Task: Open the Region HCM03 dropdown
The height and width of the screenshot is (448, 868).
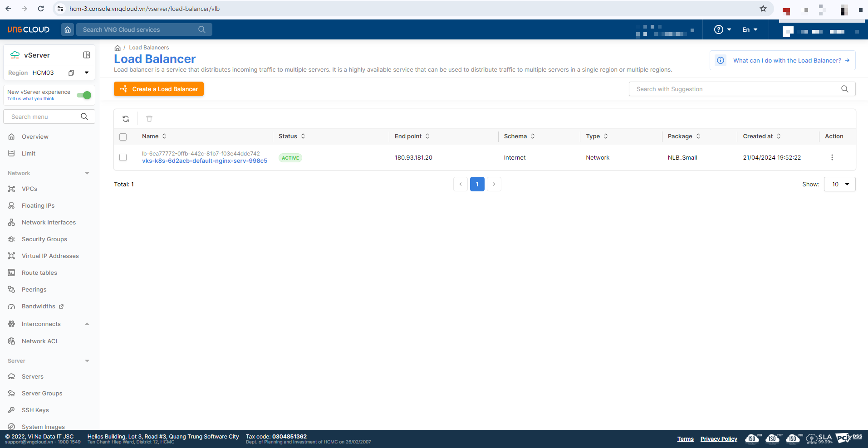Action: click(x=87, y=73)
